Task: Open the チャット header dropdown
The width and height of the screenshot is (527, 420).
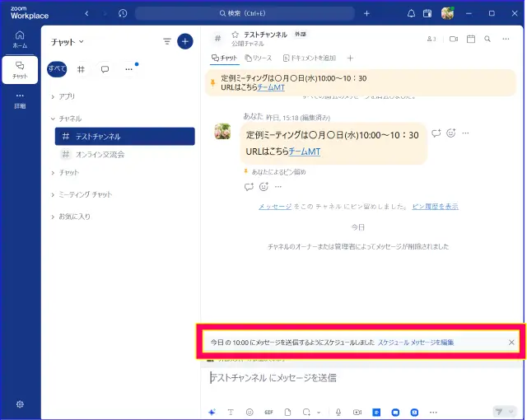Action: (x=68, y=42)
